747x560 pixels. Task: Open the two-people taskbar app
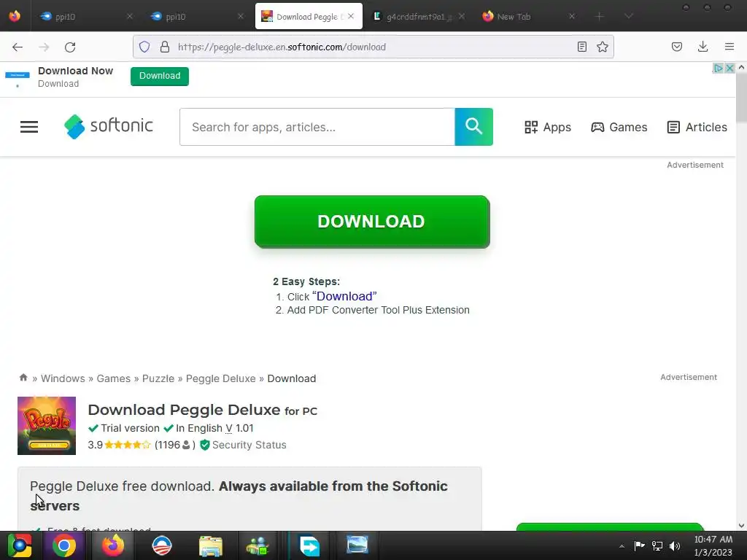[258, 545]
